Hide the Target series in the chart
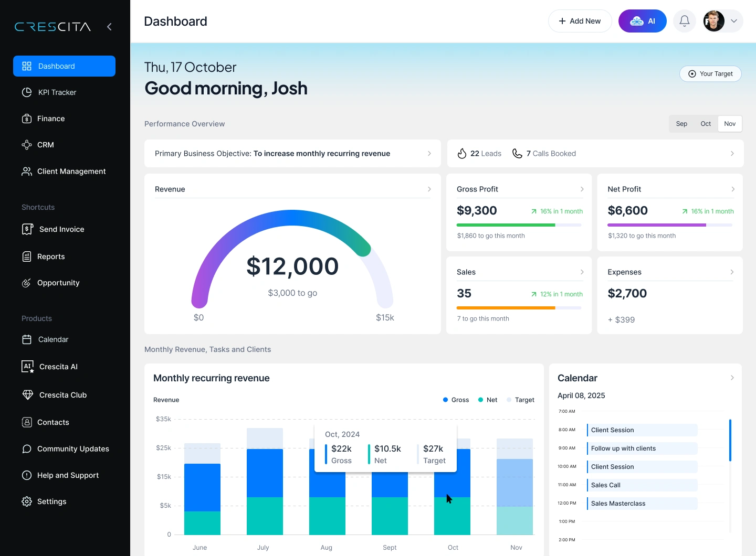Screen dimensions: 756x556 [x=520, y=400]
